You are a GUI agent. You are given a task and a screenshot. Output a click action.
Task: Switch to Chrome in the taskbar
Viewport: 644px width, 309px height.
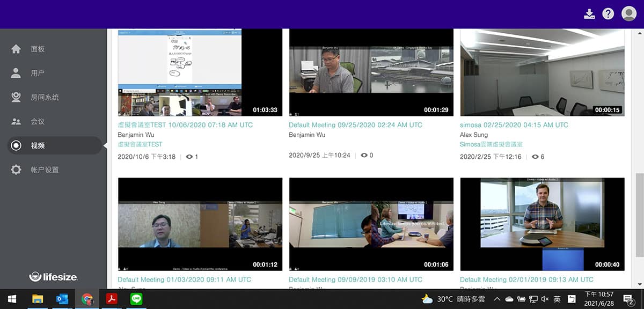(87, 299)
